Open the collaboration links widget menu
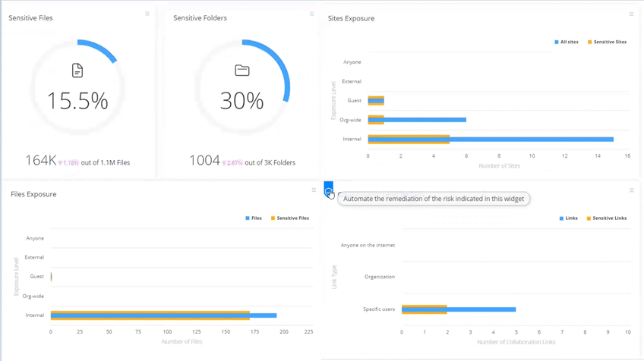This screenshot has width=644, height=361. [631, 190]
